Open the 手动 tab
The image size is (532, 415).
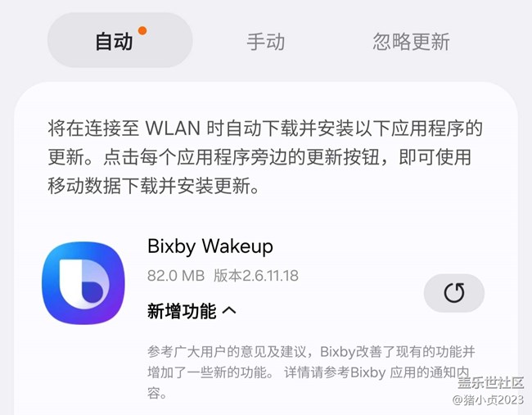pos(266,42)
